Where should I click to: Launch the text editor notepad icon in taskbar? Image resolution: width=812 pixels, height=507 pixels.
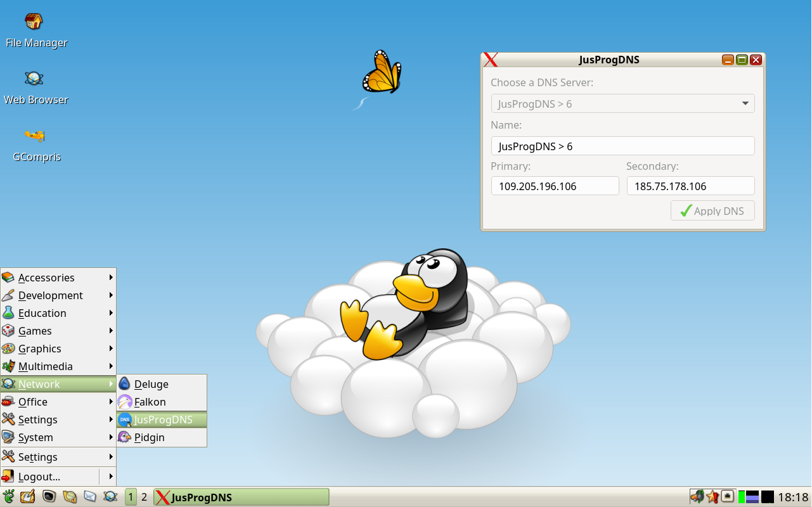(28, 497)
